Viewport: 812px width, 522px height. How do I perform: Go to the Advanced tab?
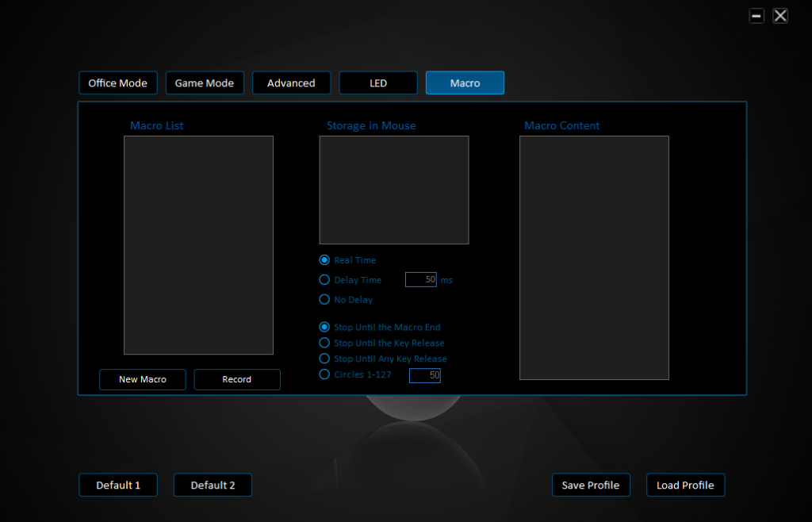point(291,83)
